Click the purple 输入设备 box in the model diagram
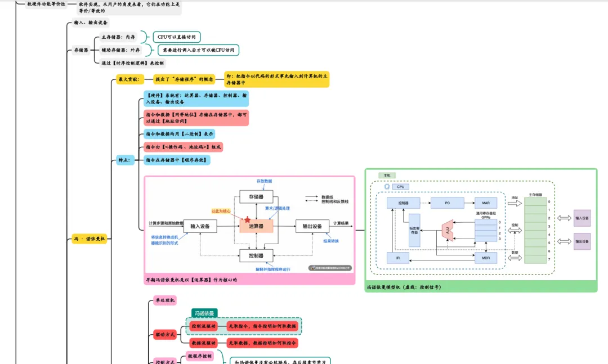 click(582, 218)
